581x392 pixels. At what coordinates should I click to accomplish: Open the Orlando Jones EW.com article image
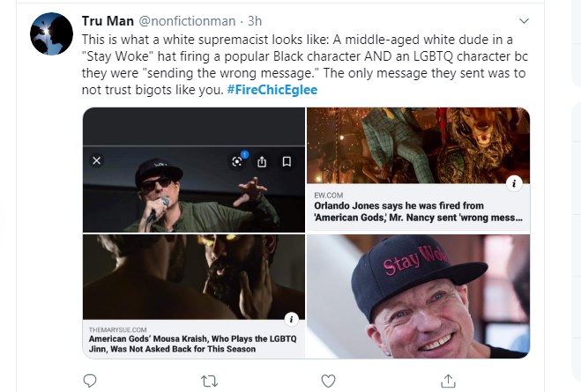[418, 145]
